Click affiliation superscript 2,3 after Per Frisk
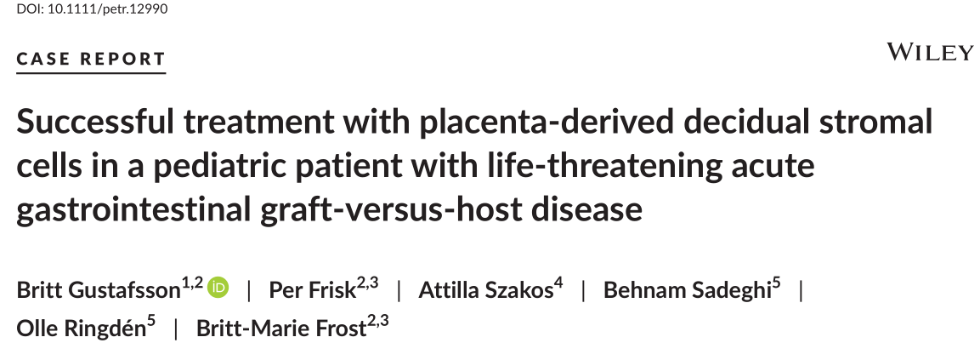Image resolution: width=980 pixels, height=360 pixels. [367, 284]
